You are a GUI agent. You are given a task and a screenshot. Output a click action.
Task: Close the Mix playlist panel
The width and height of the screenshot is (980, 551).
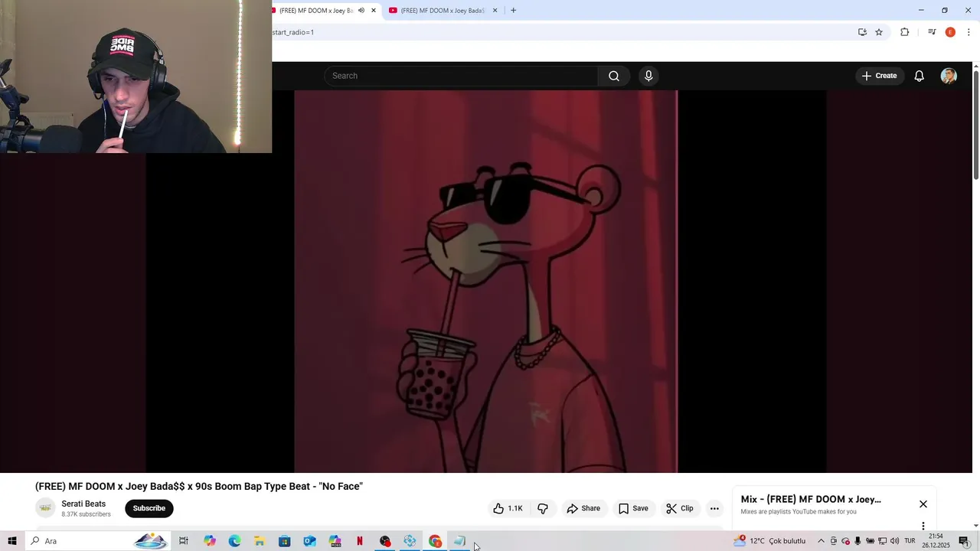(x=923, y=504)
